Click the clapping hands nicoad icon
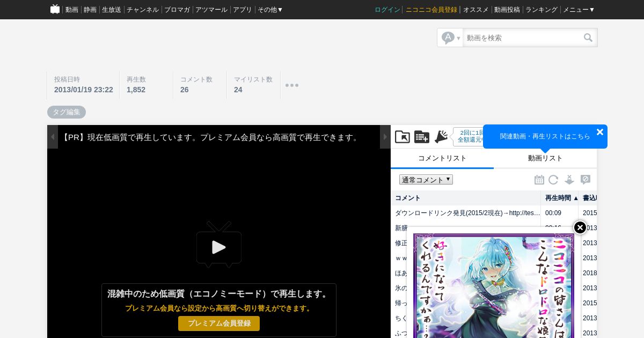Image resolution: width=644 pixels, height=338 pixels. click(x=441, y=137)
